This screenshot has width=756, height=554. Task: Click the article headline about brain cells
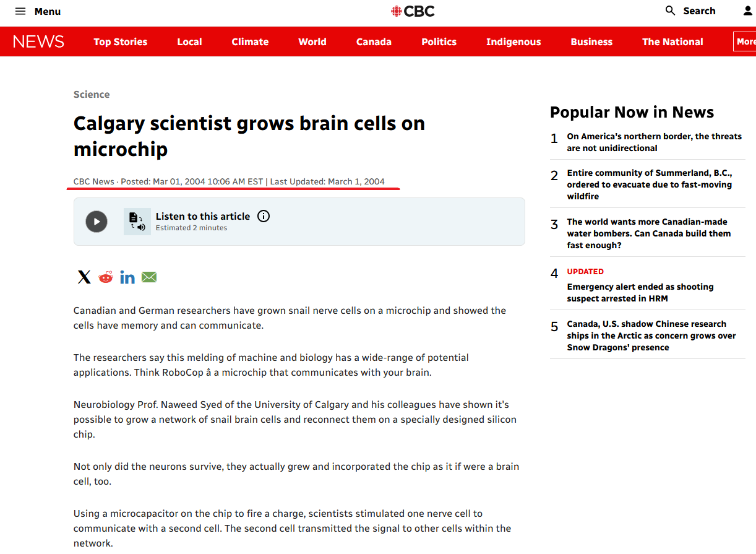pos(249,136)
